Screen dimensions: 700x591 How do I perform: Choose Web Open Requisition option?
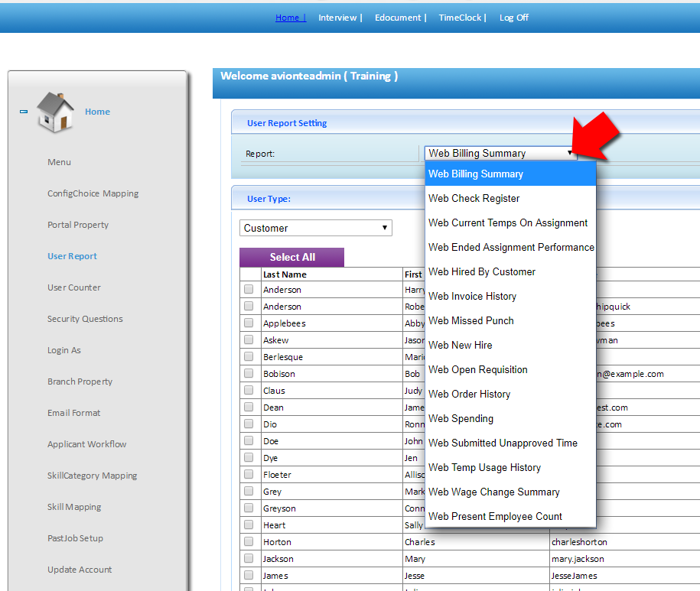(x=510, y=370)
